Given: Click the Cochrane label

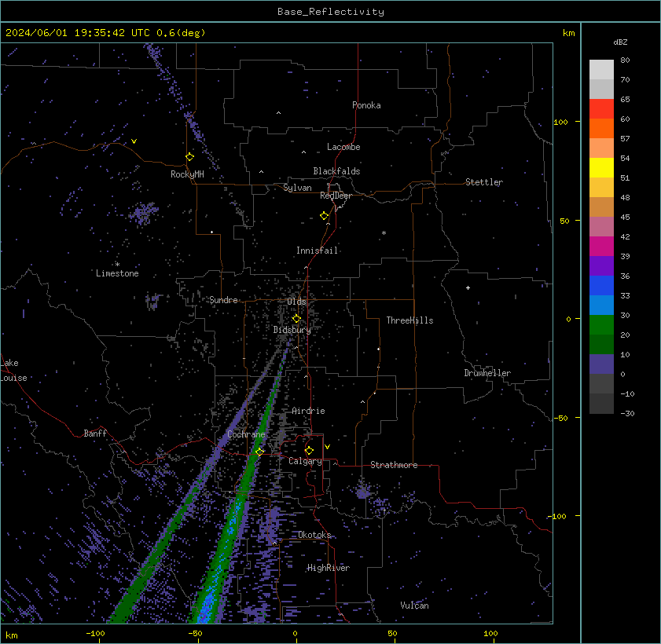Looking at the screenshot, I should point(246,434).
